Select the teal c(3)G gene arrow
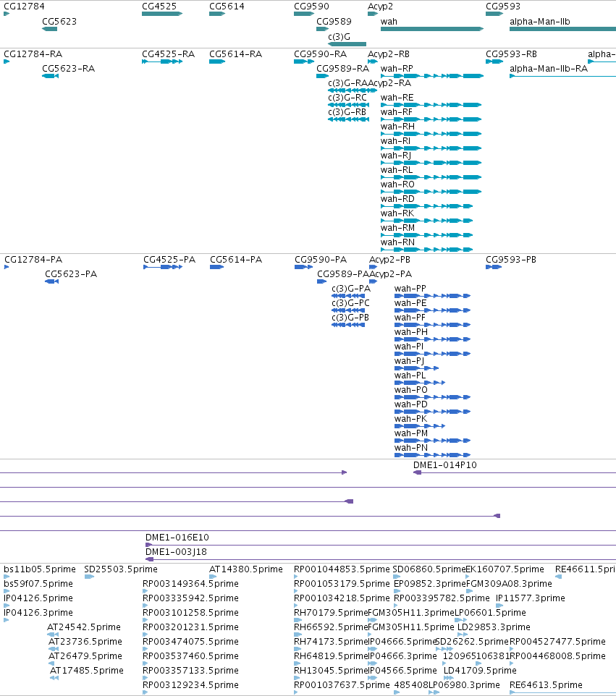Image resolution: width=616 pixels, height=696 pixels. point(347,44)
